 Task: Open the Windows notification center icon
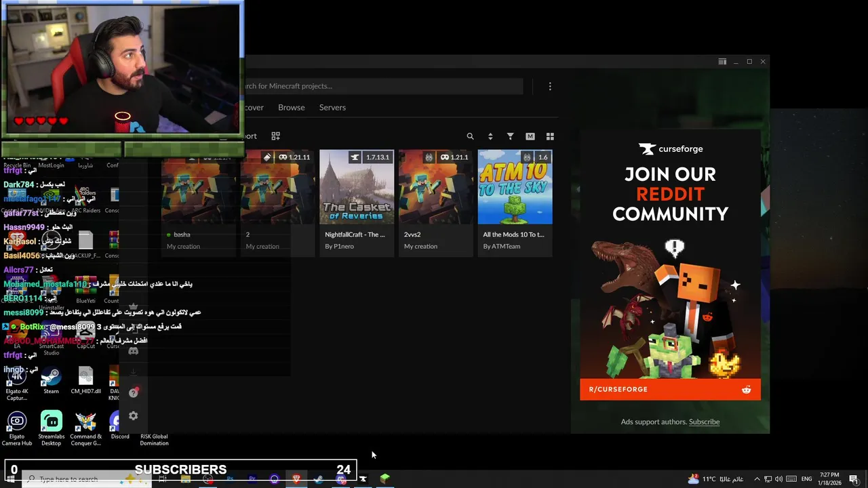[x=854, y=479]
